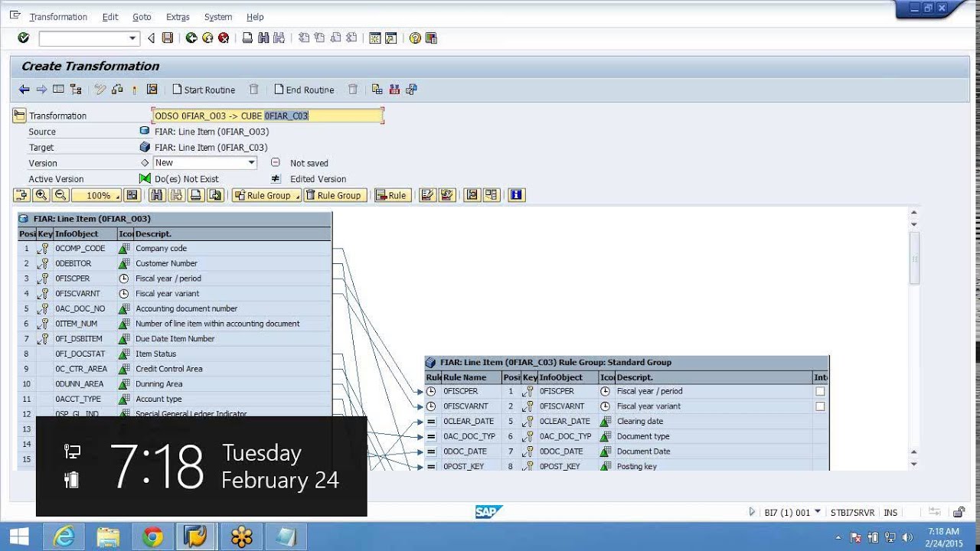Click the Display/Change pencil icon
This screenshot has width=980, height=551.
pos(100,90)
